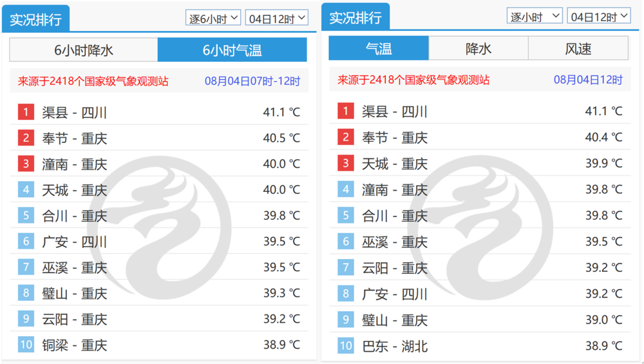The image size is (644, 364).
Task: Click the rank 8 badge beside 璧山
Action: coord(26,293)
